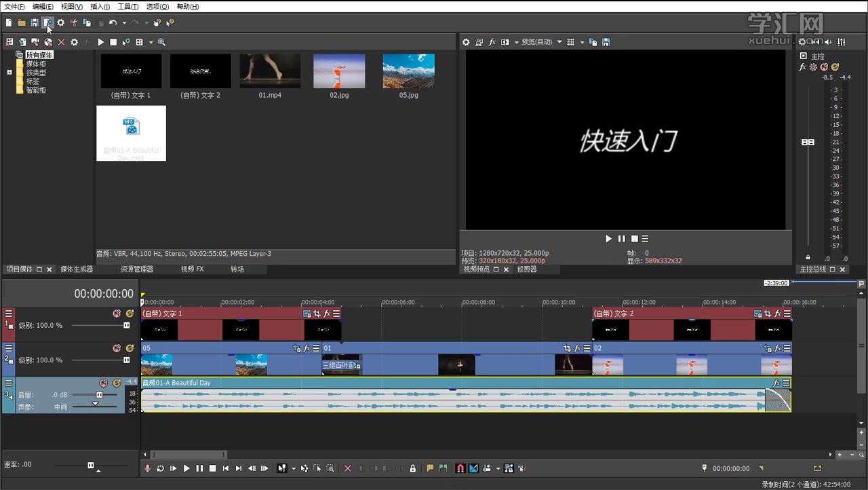Solo audio track 3
Image resolution: width=868 pixels, height=490 pixels.
(116, 383)
